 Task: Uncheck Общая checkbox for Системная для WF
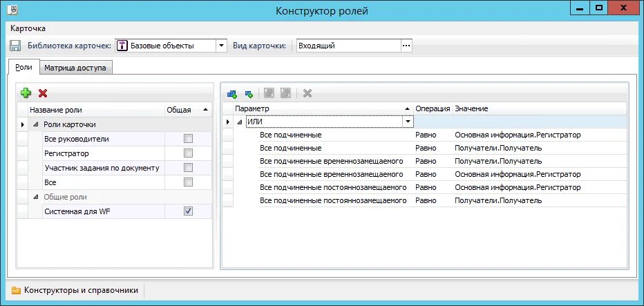188,211
